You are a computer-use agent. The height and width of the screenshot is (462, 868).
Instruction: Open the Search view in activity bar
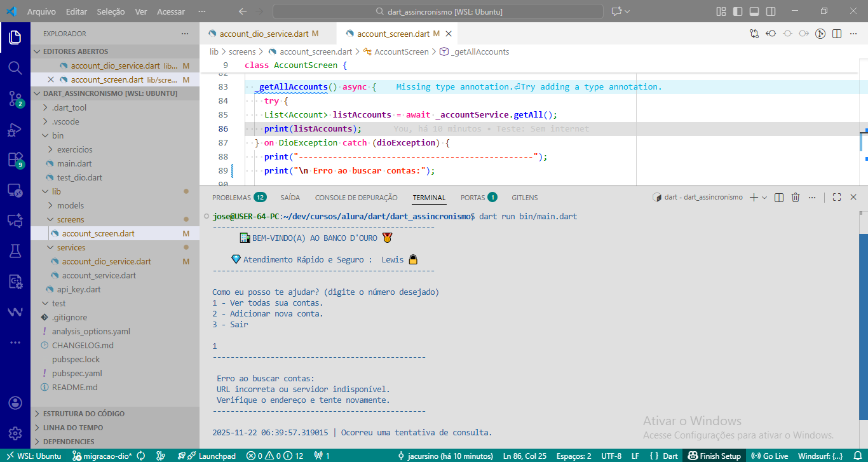click(x=15, y=67)
